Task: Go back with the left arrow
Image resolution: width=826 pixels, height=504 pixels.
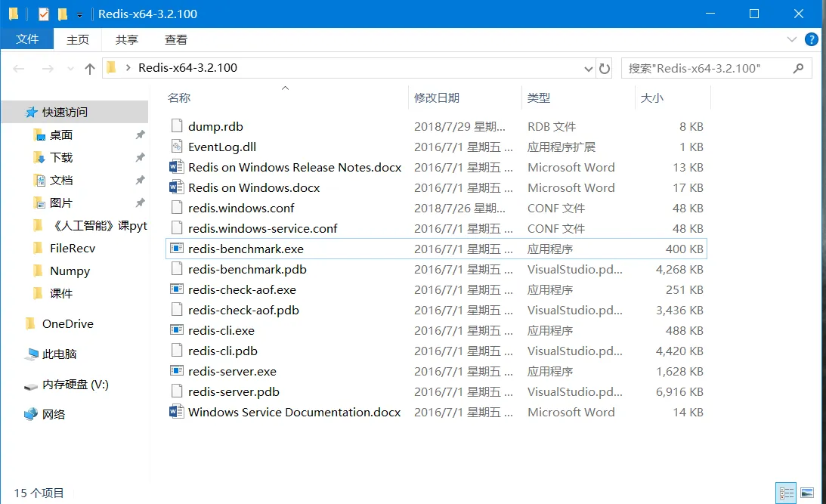Action: (x=19, y=69)
